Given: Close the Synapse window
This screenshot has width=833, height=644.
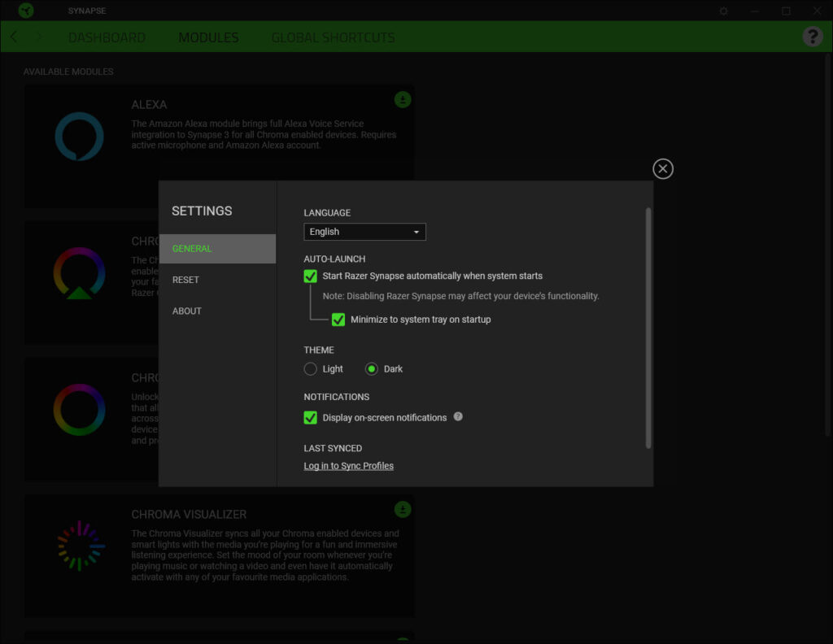Looking at the screenshot, I should tap(817, 11).
